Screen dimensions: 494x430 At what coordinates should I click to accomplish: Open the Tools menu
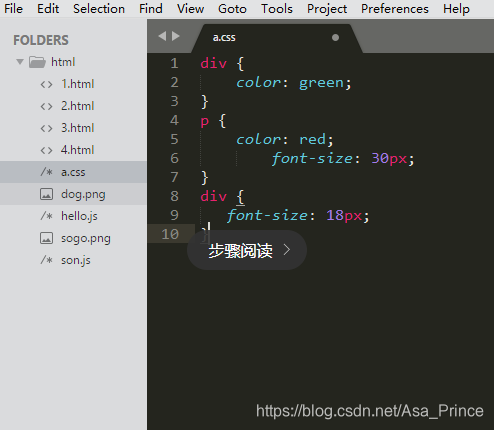(277, 9)
